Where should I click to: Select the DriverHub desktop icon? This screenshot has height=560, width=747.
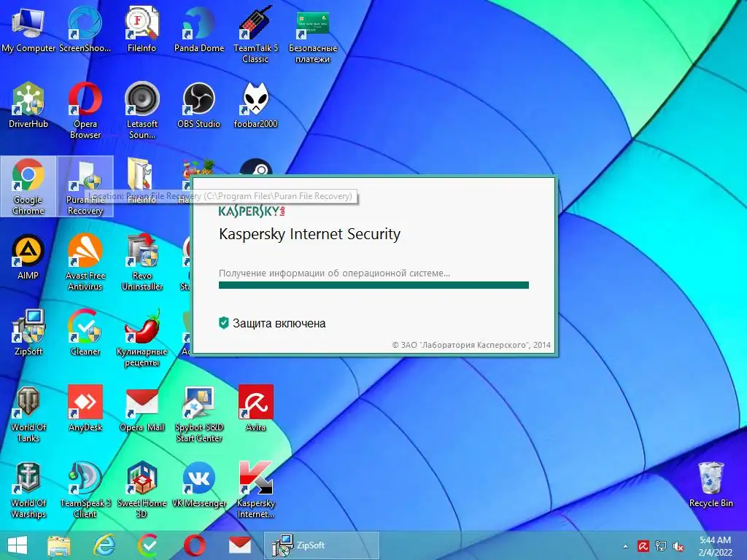28,106
